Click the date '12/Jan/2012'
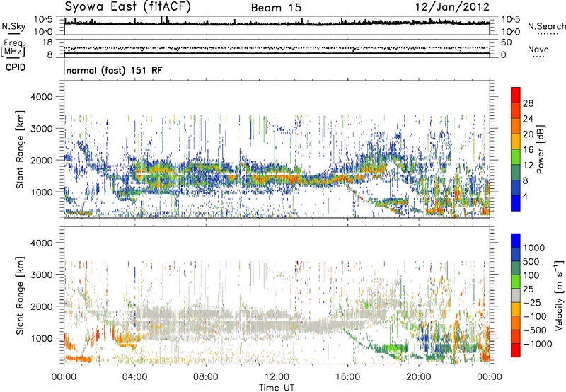Image resolution: width=566 pixels, height=392 pixels. click(x=452, y=7)
